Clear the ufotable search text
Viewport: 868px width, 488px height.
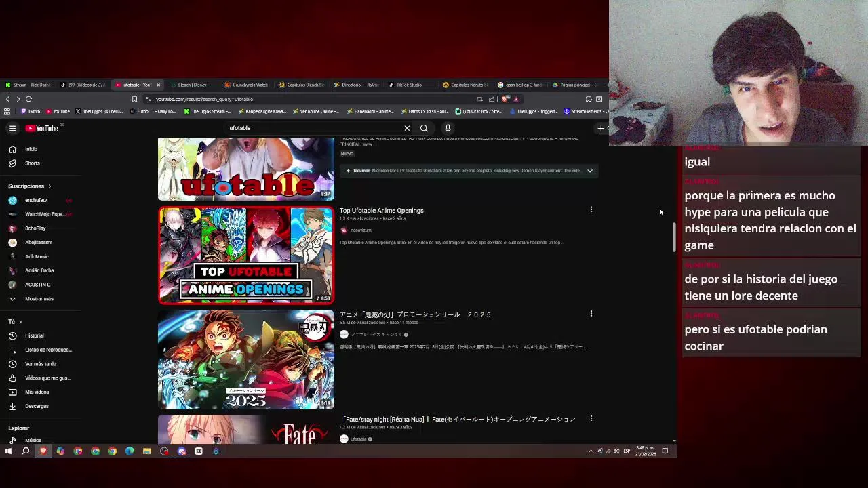407,128
